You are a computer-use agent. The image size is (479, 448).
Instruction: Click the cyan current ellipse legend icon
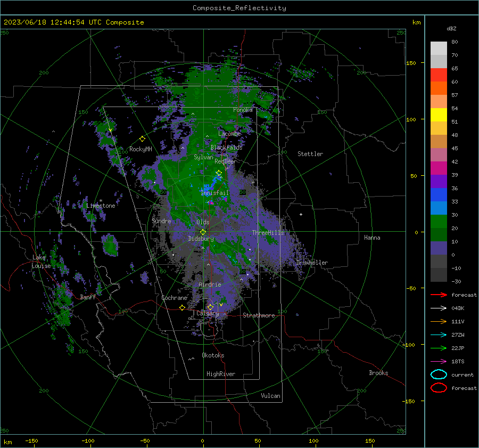(x=439, y=374)
